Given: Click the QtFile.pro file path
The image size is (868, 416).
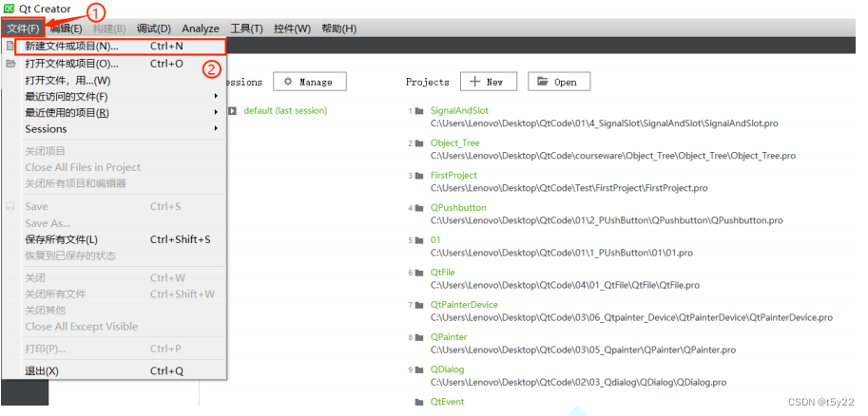Looking at the screenshot, I should click(565, 286).
